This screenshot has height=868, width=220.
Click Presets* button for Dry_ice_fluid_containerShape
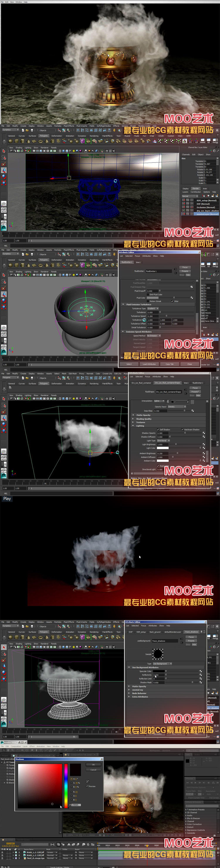(x=195, y=392)
